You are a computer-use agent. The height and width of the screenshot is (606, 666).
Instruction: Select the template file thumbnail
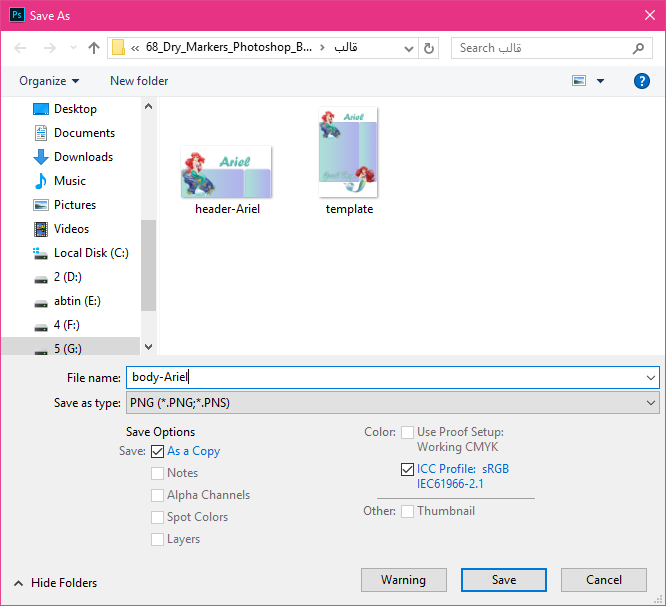pyautogui.click(x=348, y=152)
